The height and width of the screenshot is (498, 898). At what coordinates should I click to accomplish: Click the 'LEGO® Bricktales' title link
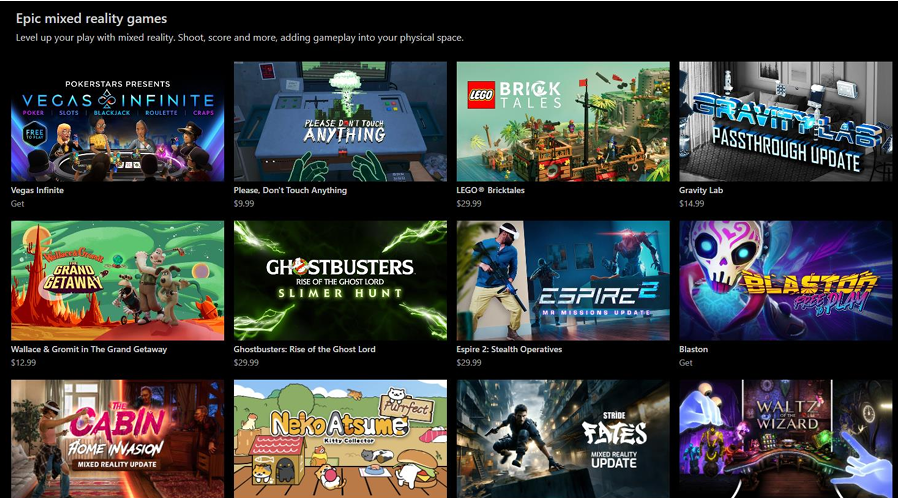(x=490, y=190)
